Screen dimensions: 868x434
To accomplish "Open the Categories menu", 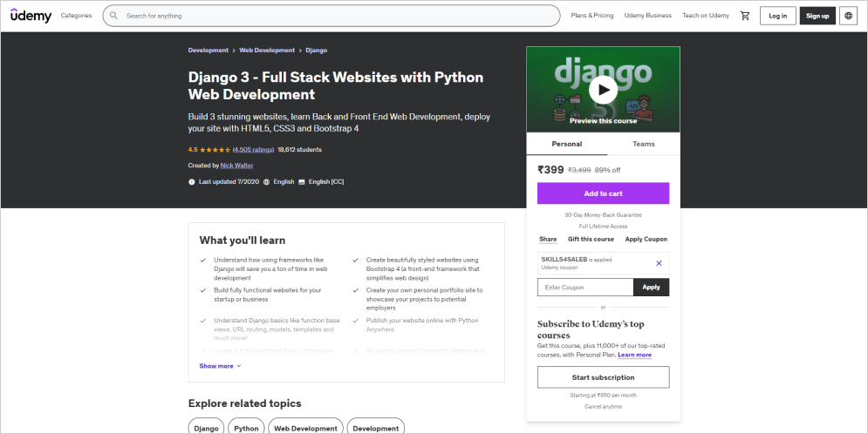I will coord(77,16).
